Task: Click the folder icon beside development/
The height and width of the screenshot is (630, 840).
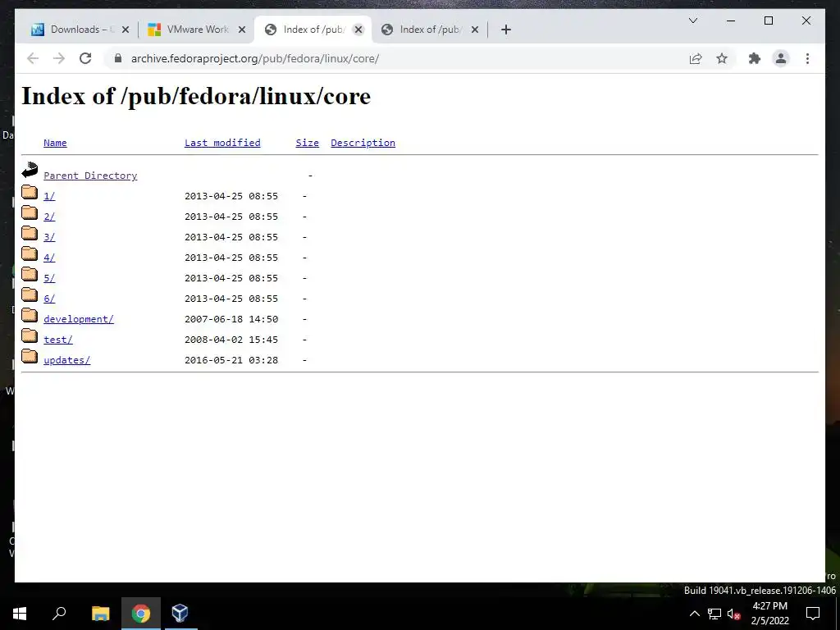Action: coord(30,315)
